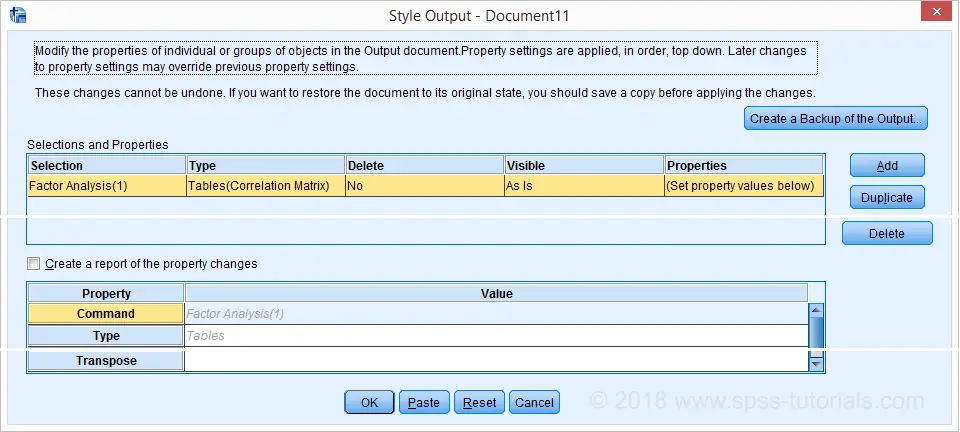Screen dimensions: 960x432
Task: Close the Style Output dialog
Action: (x=936, y=12)
